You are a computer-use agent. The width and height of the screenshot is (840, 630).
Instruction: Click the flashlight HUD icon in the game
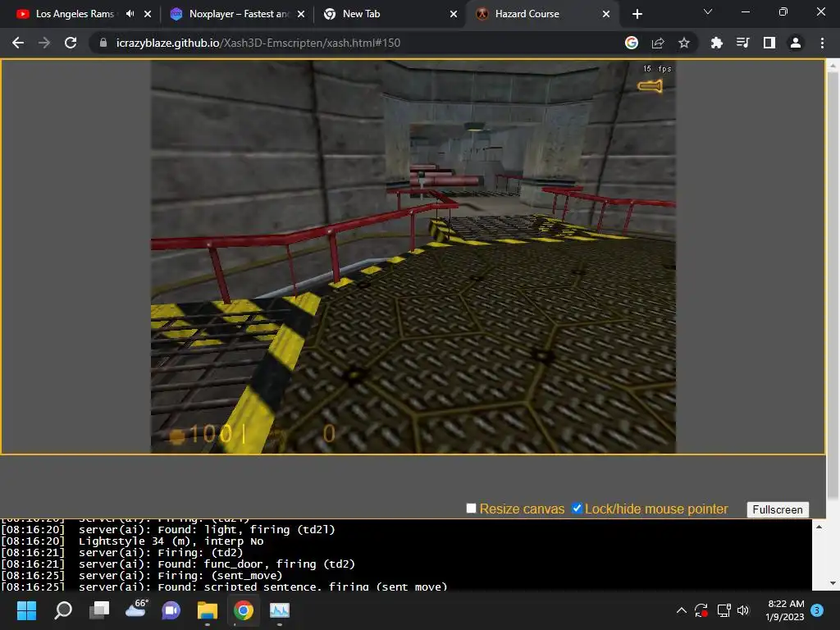(650, 85)
